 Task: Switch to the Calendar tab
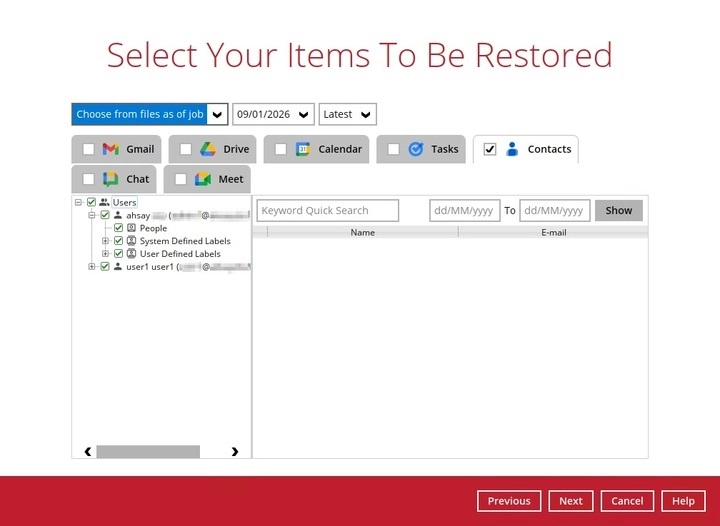[x=339, y=149]
